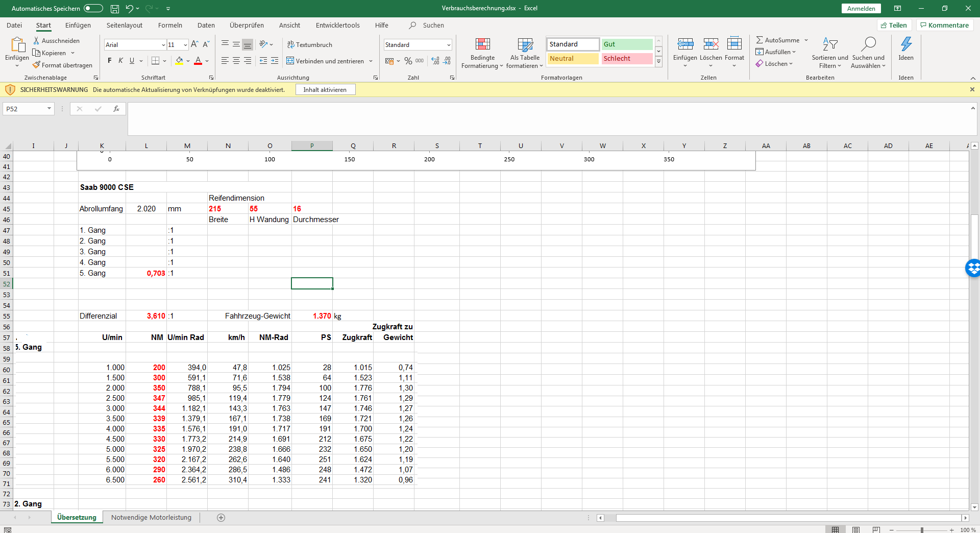Viewport: 980px width, 533px height.
Task: Open the Ideen lightning icon
Action: [x=906, y=44]
